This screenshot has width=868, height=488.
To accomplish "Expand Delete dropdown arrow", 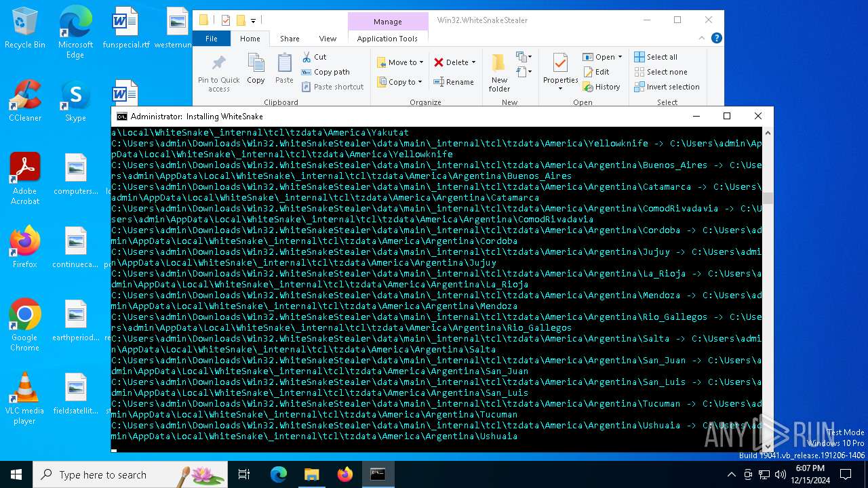I will [473, 62].
